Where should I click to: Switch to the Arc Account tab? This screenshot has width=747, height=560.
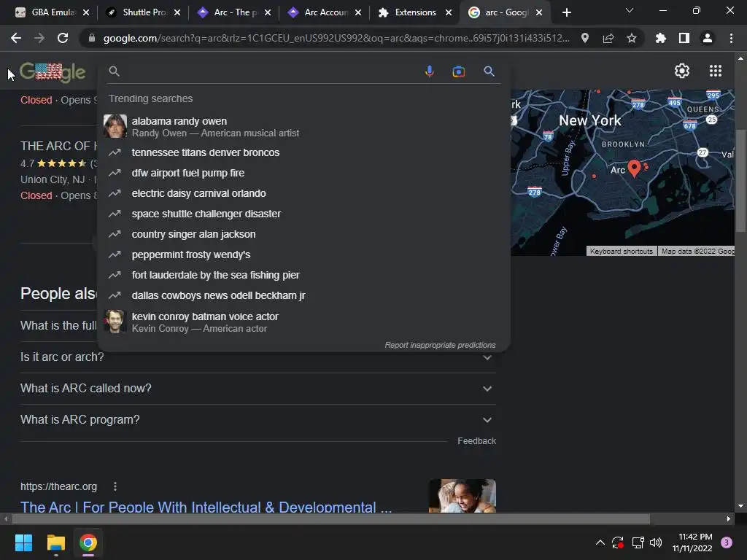(x=325, y=12)
